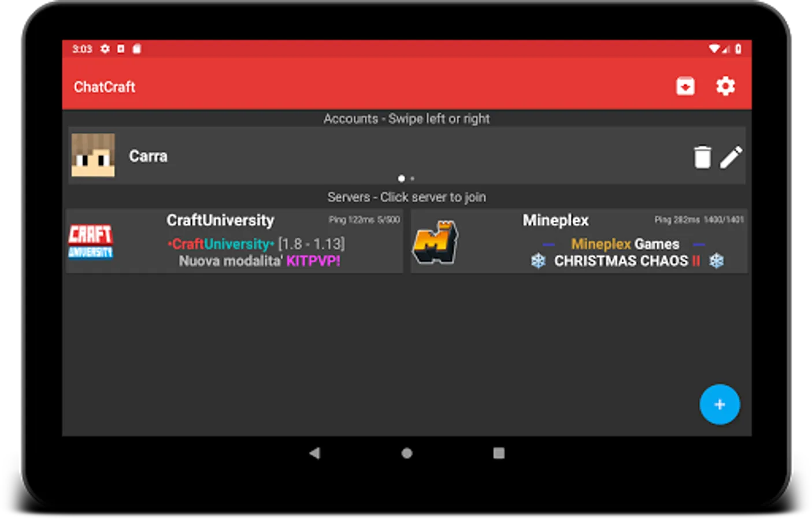Click the KITPVP! description text
Viewport: 812px width, 520px height.
tap(313, 261)
